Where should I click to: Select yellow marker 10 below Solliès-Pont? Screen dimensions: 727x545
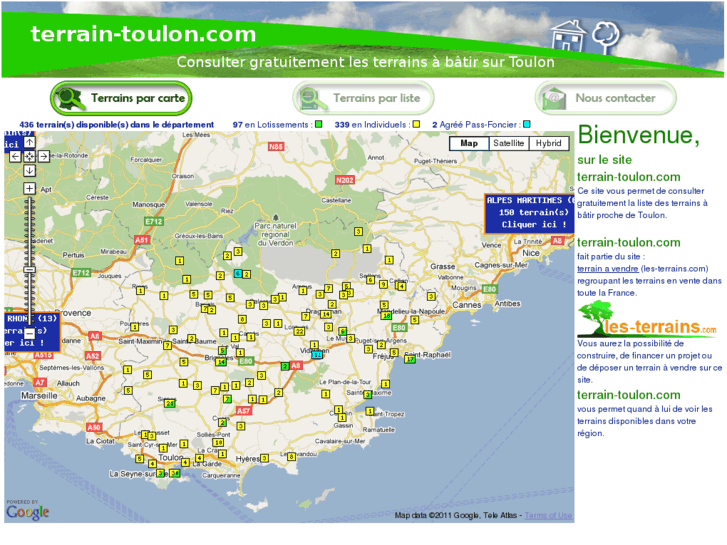coord(218,442)
